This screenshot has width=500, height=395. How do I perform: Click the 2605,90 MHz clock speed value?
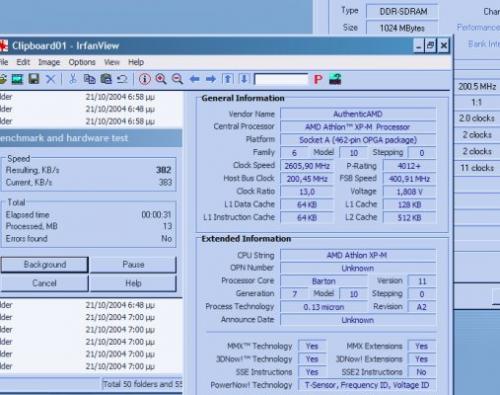[307, 166]
